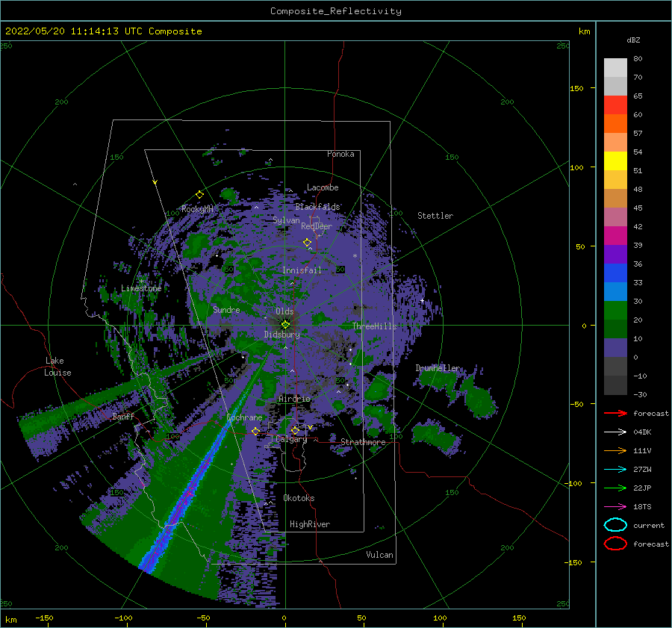The height and width of the screenshot is (628, 672).
Task: Click the Blackfalds label
Action: click(x=317, y=207)
